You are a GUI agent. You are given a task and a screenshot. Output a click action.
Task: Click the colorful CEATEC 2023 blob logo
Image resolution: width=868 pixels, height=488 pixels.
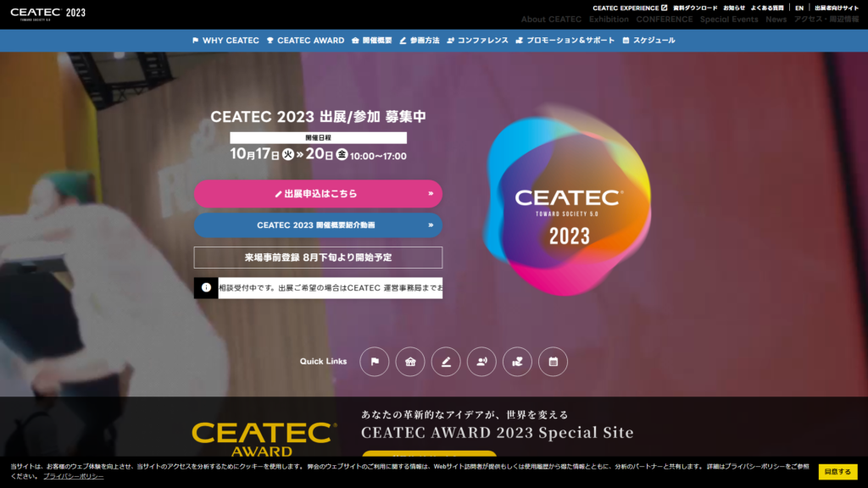point(568,202)
